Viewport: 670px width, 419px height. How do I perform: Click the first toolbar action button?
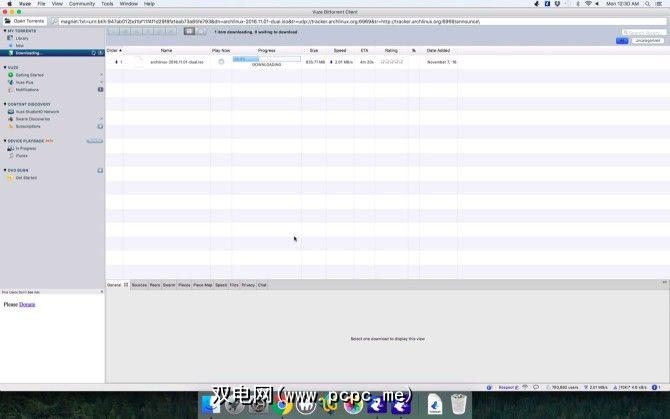coord(113,32)
